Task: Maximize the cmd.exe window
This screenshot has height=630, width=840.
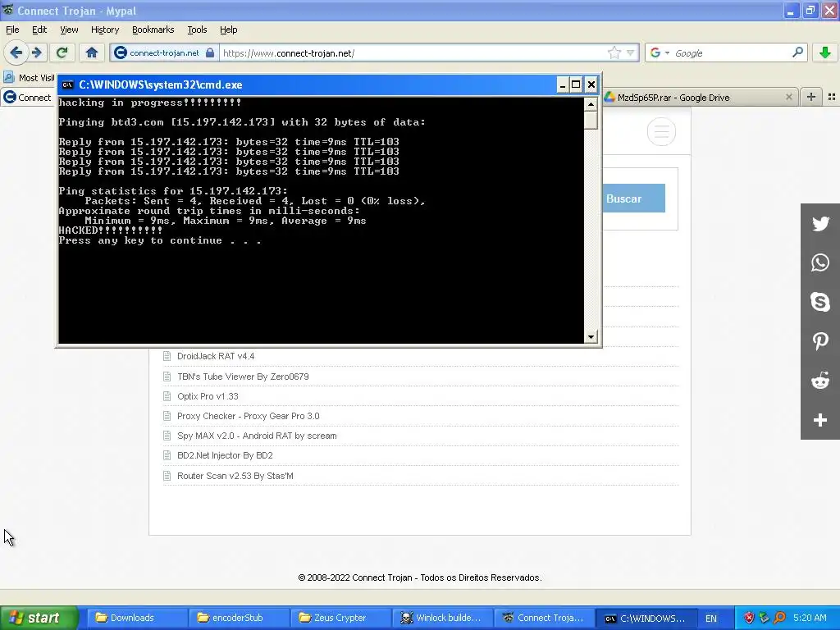Action: (x=576, y=84)
